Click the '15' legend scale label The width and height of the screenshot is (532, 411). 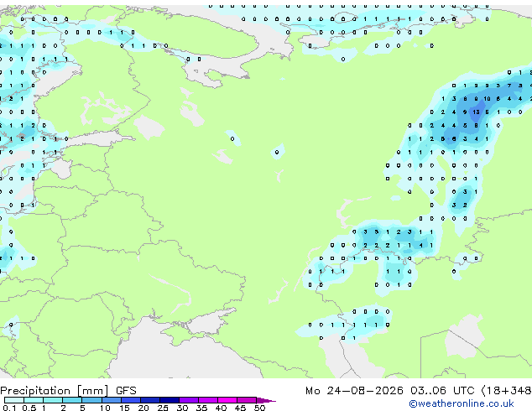coord(124,408)
